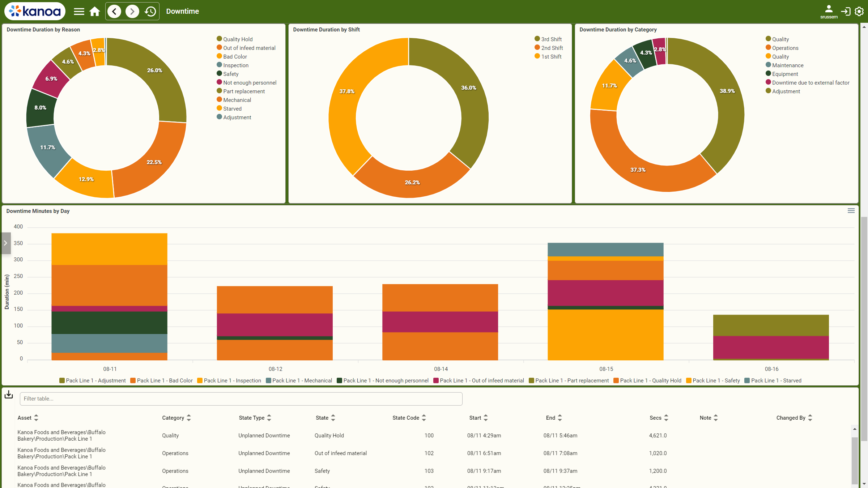Sort the table by Secs column
This screenshot has height=488, width=868.
tap(659, 418)
